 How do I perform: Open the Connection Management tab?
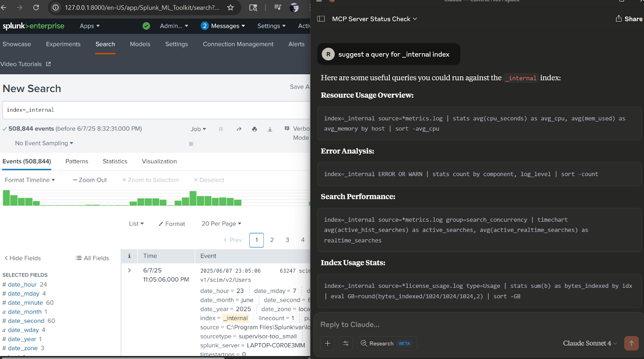pyautogui.click(x=238, y=44)
